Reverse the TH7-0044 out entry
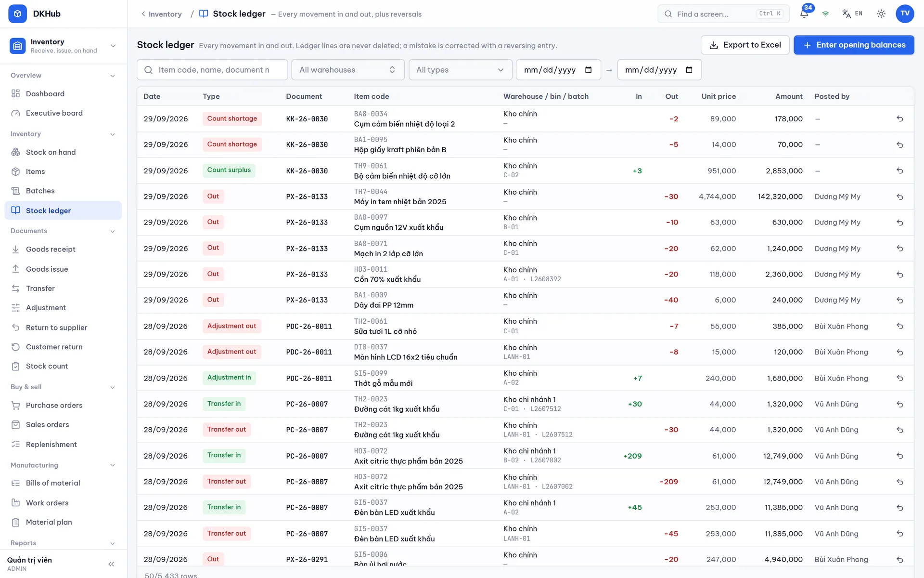Screen dimensions: 924x578 [x=899, y=197]
